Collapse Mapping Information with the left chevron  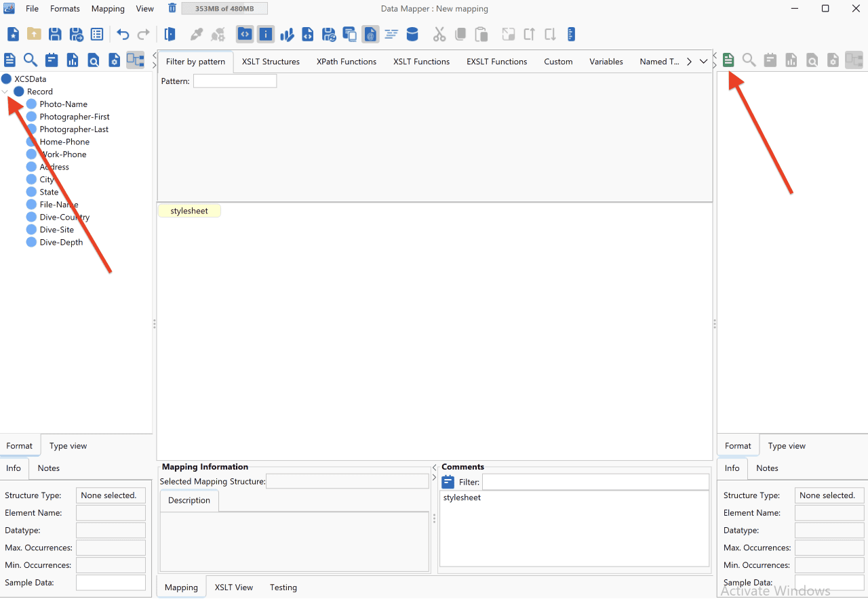click(435, 468)
